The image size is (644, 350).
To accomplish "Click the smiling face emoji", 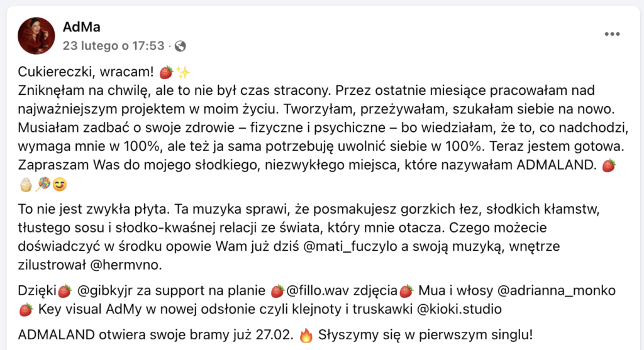I will click(x=59, y=185).
